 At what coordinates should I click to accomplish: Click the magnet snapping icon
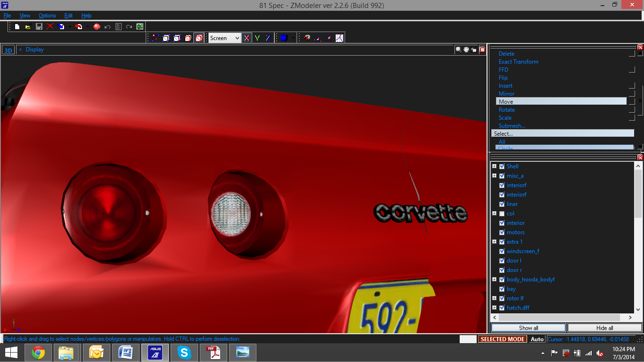click(x=307, y=38)
